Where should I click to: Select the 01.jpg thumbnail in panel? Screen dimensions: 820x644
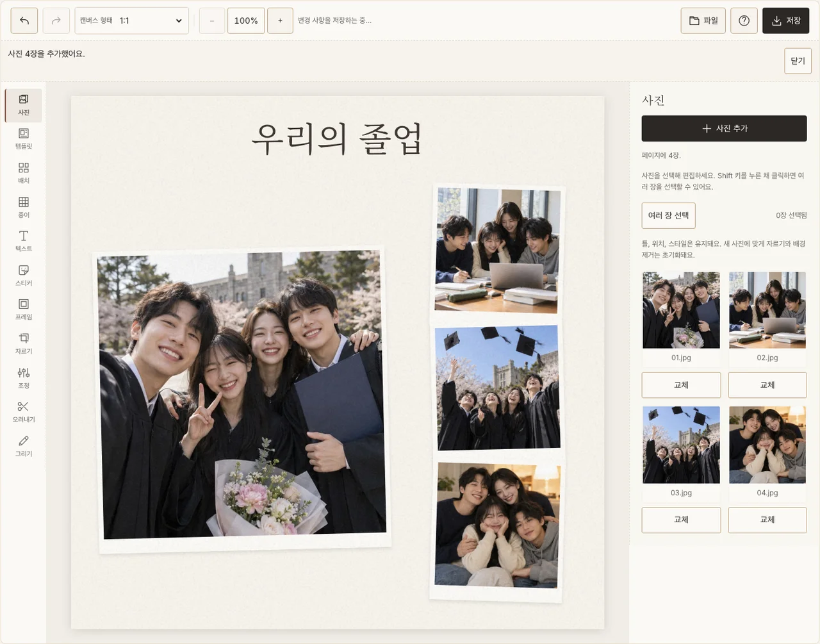(x=681, y=310)
